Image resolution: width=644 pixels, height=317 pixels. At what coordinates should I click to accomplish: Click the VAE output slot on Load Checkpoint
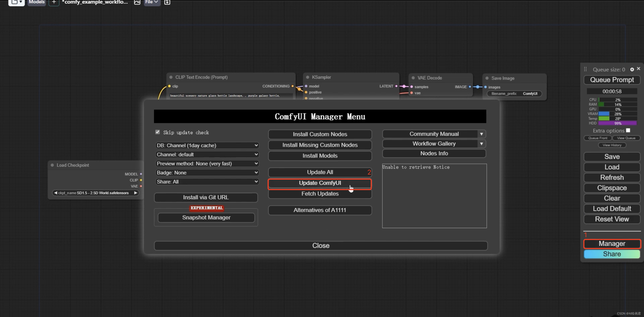point(141,186)
